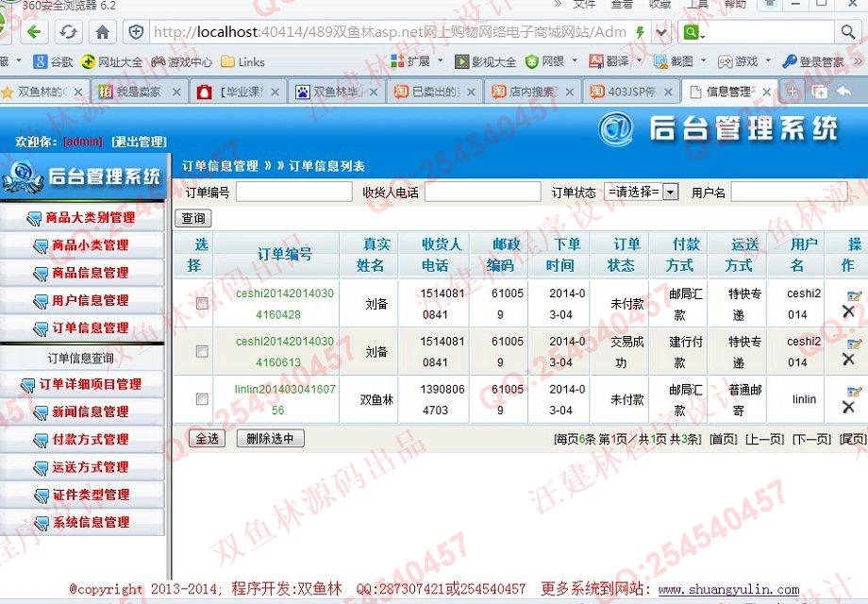868x604 pixels.
Task: Focus the 订单编号 input field
Action: pyautogui.click(x=294, y=193)
